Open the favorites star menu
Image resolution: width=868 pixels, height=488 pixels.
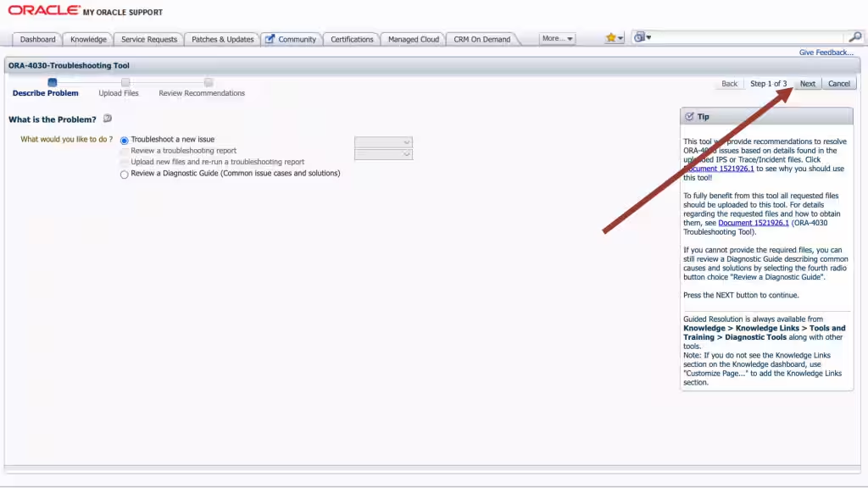614,37
